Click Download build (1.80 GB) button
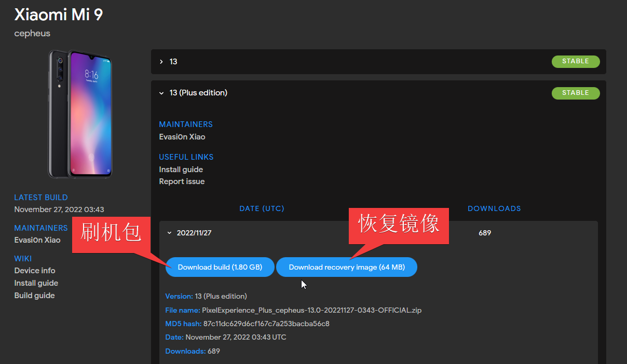 [x=220, y=268]
